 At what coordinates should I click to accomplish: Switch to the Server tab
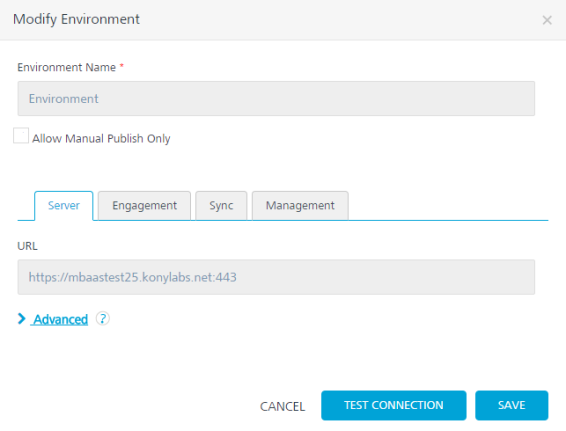coord(64,206)
